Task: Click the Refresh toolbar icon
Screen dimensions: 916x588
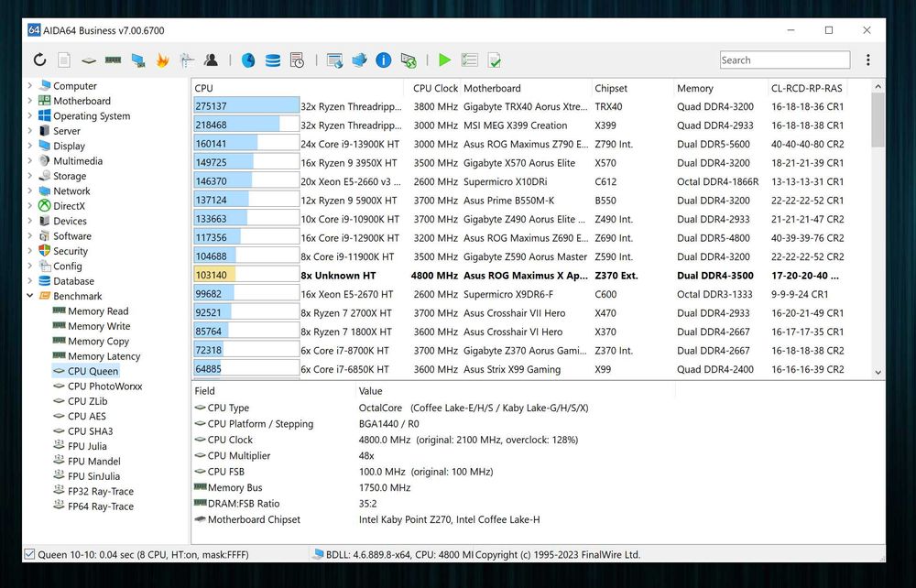Action: point(39,60)
